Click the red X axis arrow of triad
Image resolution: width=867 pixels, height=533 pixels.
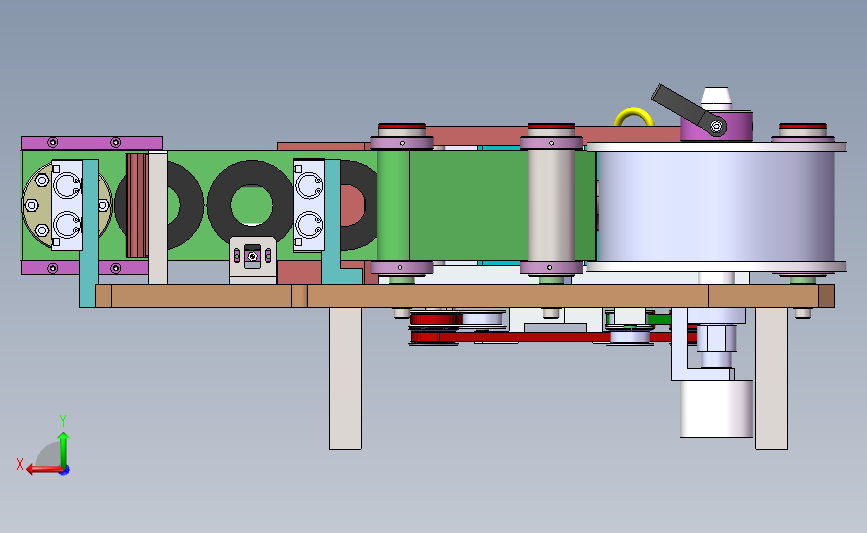tap(43, 470)
